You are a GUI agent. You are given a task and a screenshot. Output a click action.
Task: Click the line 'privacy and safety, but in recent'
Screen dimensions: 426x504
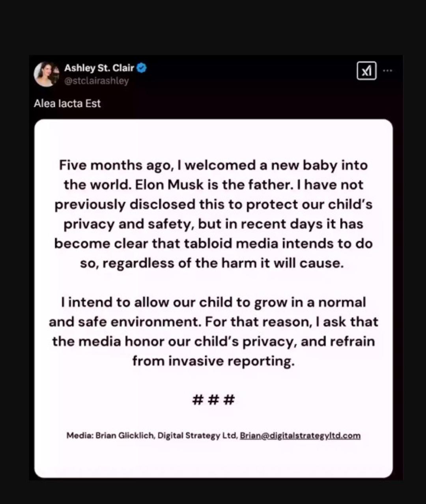point(213,224)
